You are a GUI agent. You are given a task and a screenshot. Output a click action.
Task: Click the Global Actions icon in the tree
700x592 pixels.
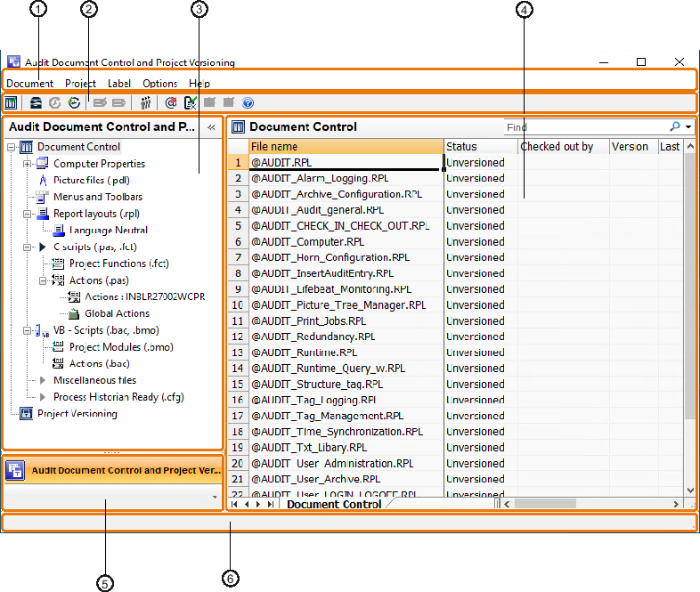[75, 313]
